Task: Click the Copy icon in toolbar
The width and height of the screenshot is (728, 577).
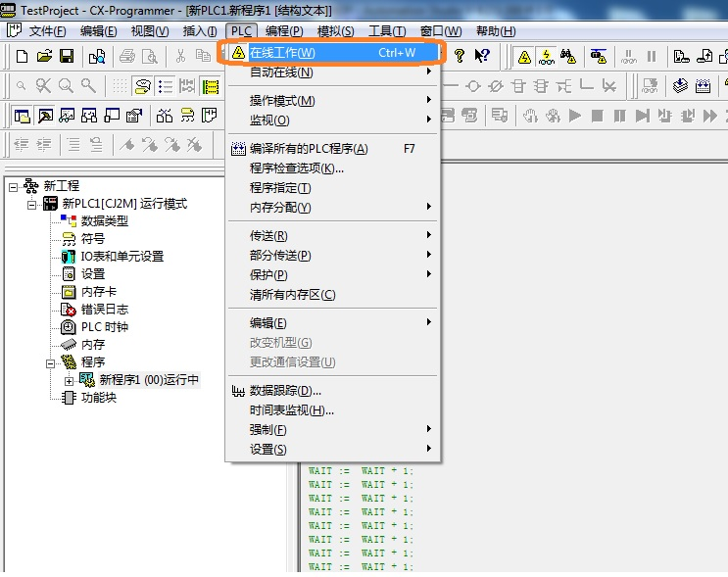Action: 203,57
